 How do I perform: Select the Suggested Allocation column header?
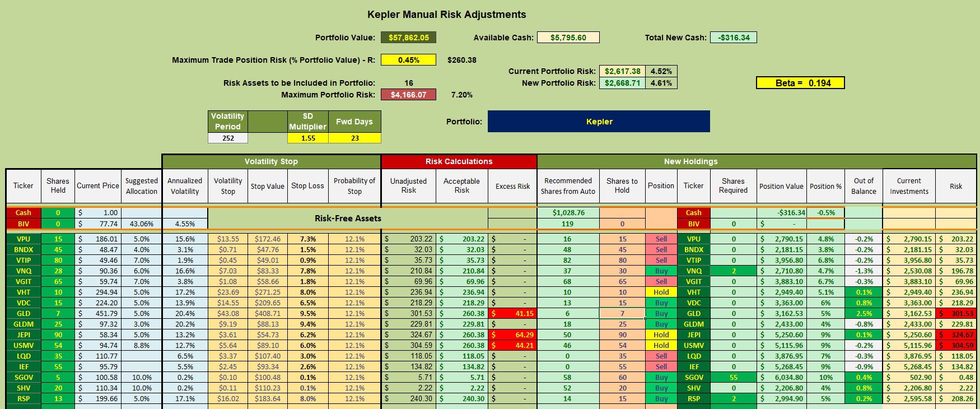click(141, 185)
